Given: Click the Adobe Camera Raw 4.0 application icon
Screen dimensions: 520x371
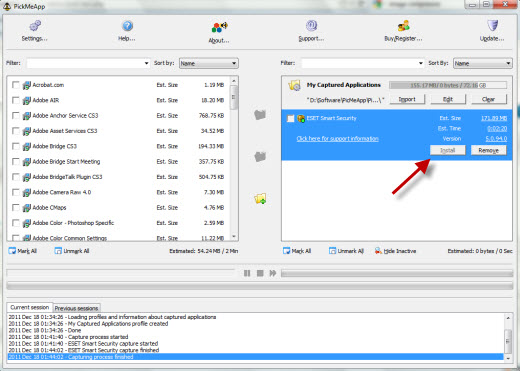Looking at the screenshot, I should pos(27,193).
